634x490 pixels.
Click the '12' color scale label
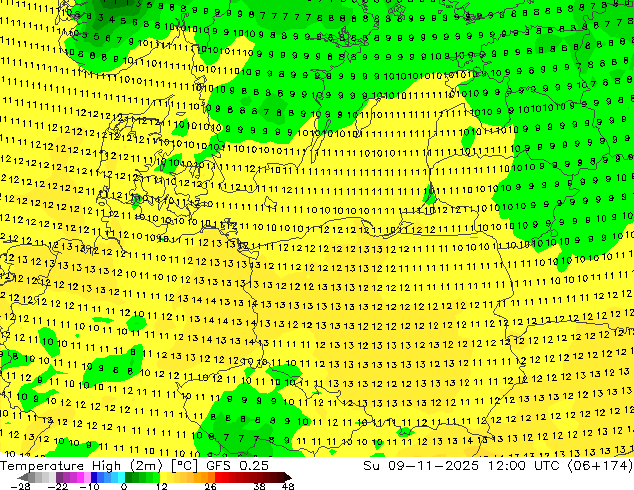point(162,486)
